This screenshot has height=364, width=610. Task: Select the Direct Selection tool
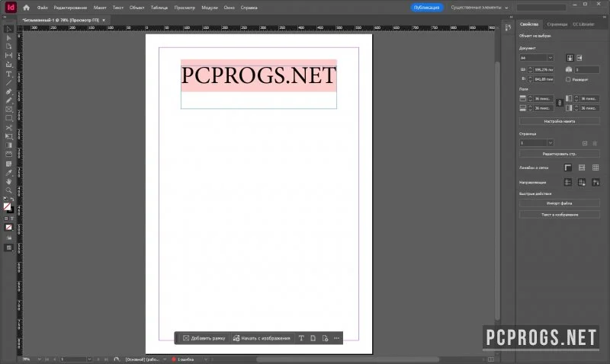pyautogui.click(x=8, y=37)
